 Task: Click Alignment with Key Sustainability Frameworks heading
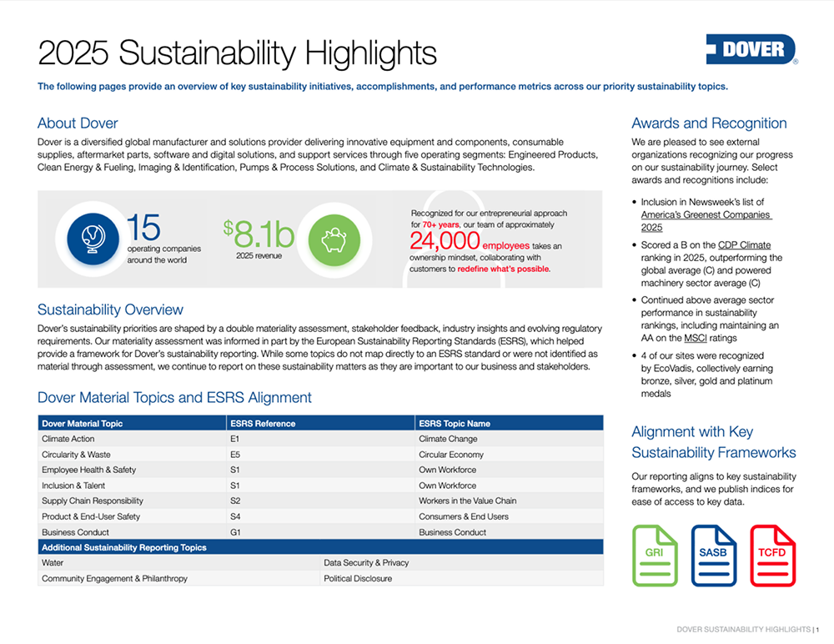point(713,442)
